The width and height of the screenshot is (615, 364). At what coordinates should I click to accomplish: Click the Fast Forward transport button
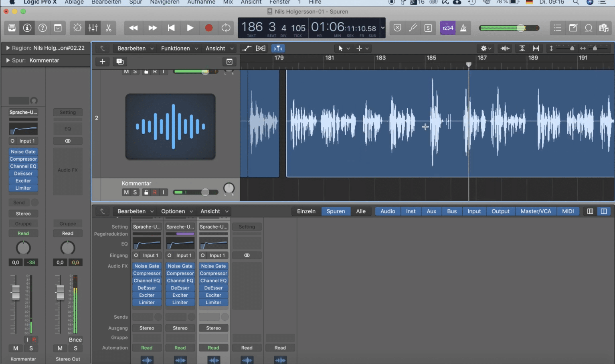click(x=152, y=28)
